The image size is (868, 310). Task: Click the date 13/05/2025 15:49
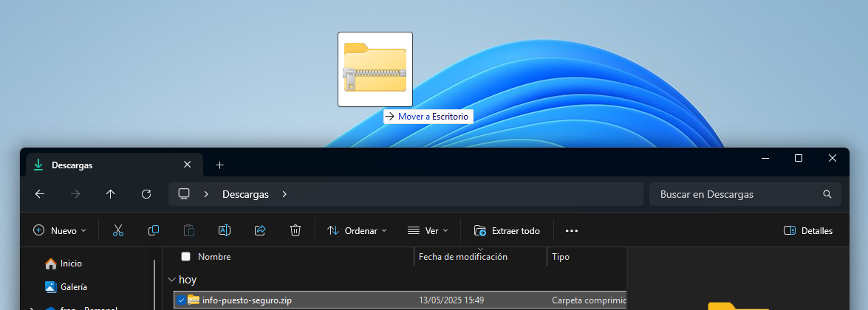click(451, 300)
